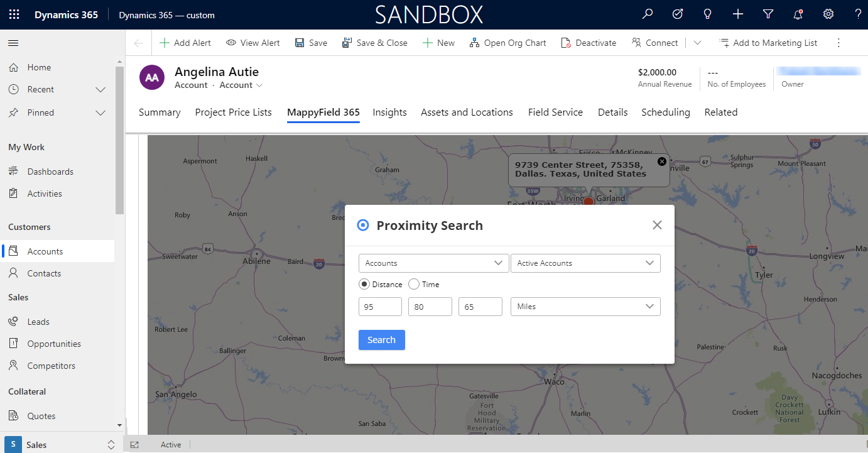
Task: Open the Miles unit dropdown
Action: (585, 307)
